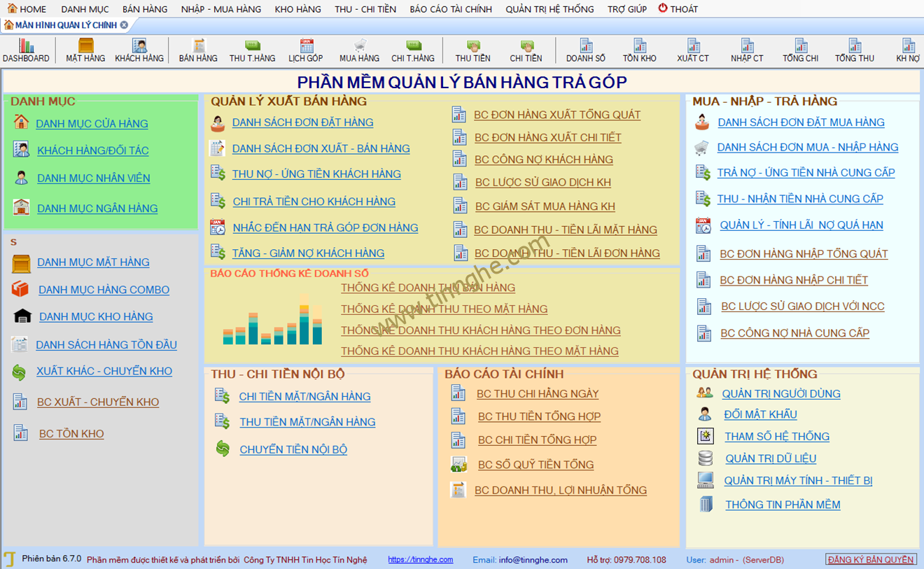Click the doanh số bar chart thumbnail
The width and height of the screenshot is (924, 569).
pos(273,319)
